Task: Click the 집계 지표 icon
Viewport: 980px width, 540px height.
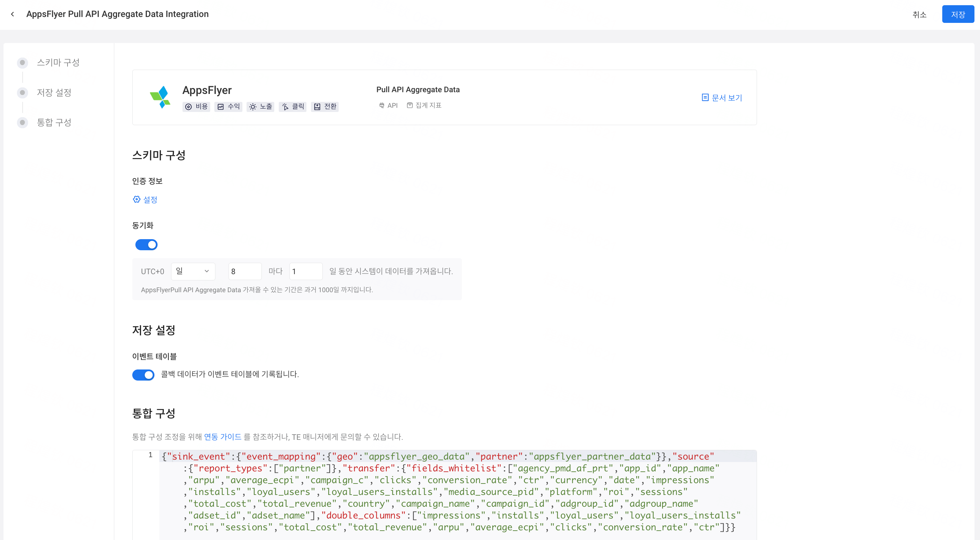Action: click(x=410, y=105)
